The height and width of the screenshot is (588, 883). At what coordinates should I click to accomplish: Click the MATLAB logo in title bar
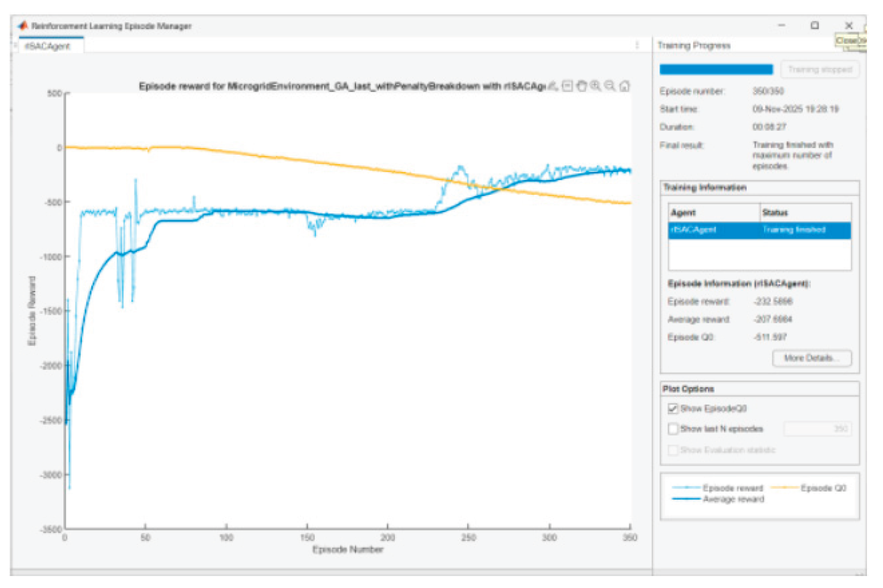point(23,26)
